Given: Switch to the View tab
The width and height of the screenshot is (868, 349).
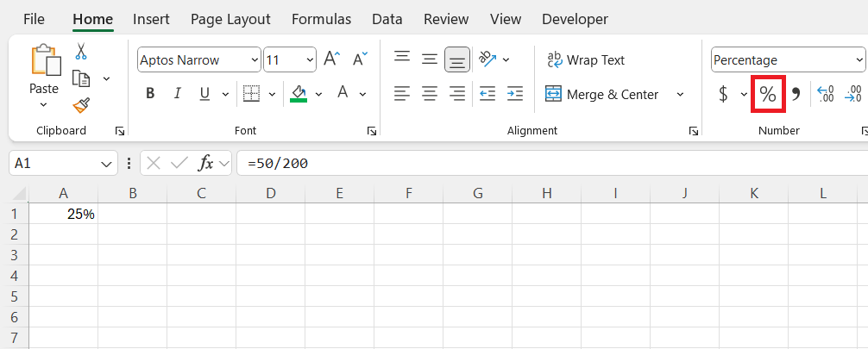Looking at the screenshot, I should (x=506, y=19).
